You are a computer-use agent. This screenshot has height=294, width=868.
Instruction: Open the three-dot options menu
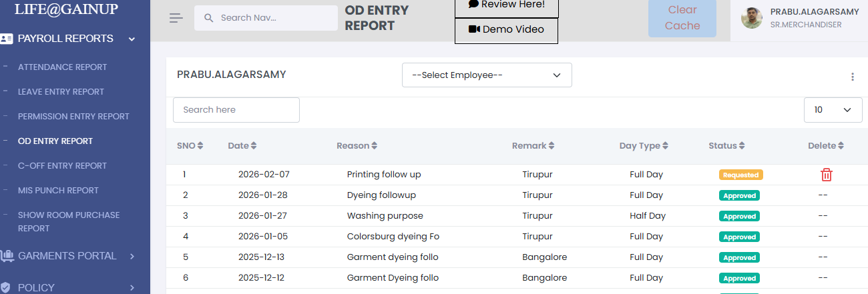click(x=853, y=77)
